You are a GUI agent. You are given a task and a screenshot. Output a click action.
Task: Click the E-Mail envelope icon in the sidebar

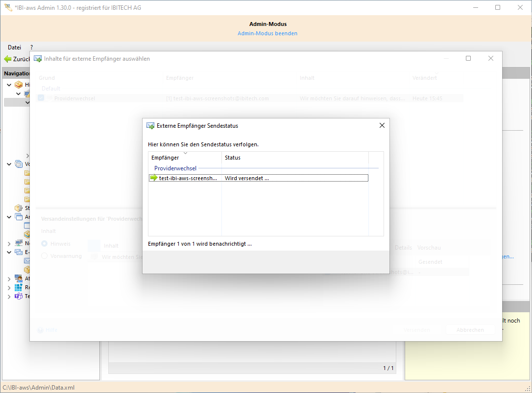point(18,252)
